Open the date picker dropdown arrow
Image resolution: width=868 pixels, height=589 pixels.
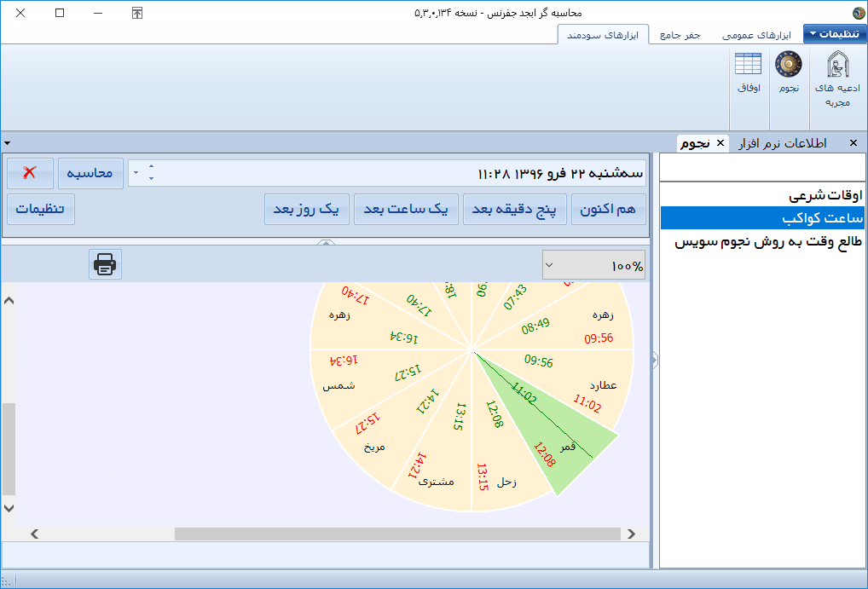pos(136,173)
